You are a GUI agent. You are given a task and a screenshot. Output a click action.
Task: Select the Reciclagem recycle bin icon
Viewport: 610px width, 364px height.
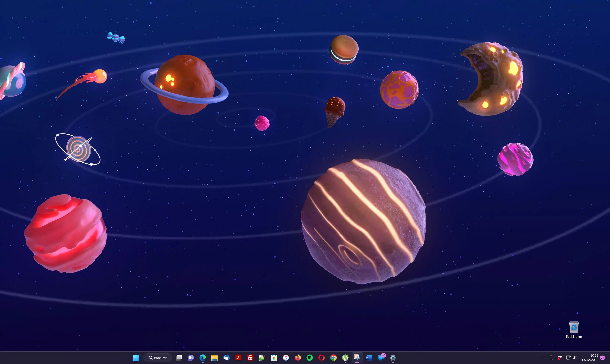[x=574, y=330]
